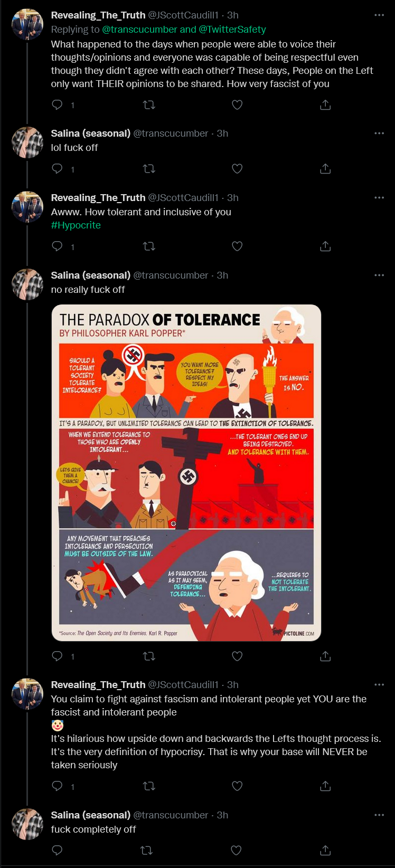Open the more options menu on the first tweet
This screenshot has width=395, height=868.
tap(379, 15)
